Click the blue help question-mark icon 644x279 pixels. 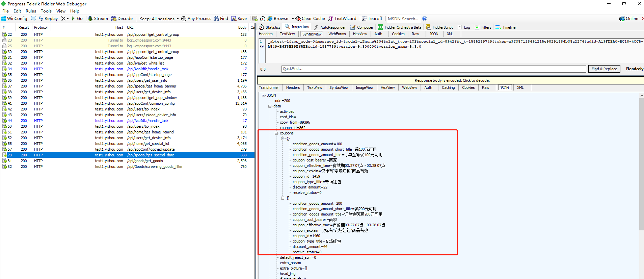point(425,19)
